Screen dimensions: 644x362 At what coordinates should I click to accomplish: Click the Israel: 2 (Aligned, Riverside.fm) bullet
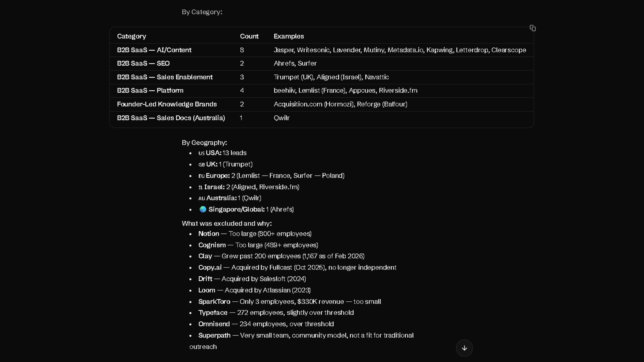point(249,187)
